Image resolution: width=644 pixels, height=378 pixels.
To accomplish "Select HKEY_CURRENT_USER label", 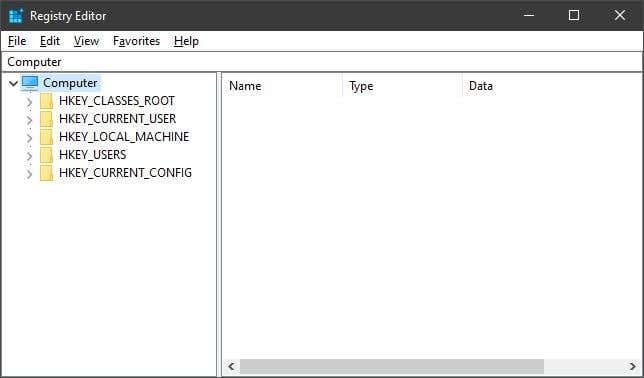I will (117, 119).
